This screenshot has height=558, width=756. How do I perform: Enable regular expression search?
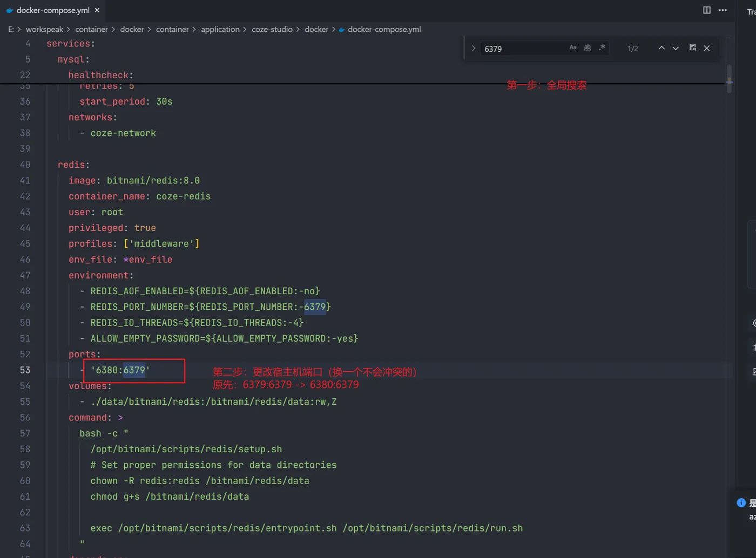pos(602,48)
